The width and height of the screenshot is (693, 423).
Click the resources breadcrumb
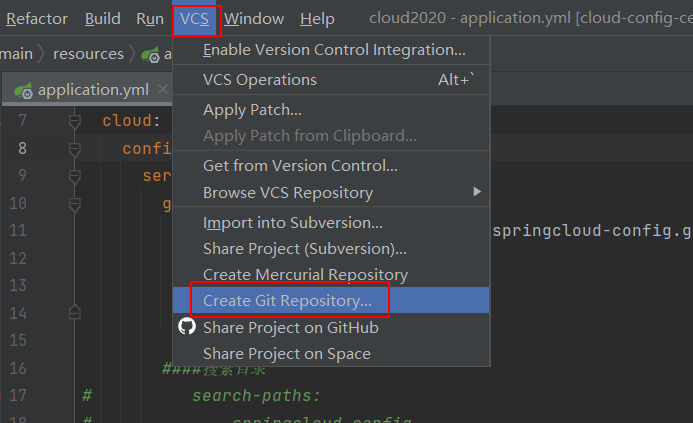[x=88, y=54]
